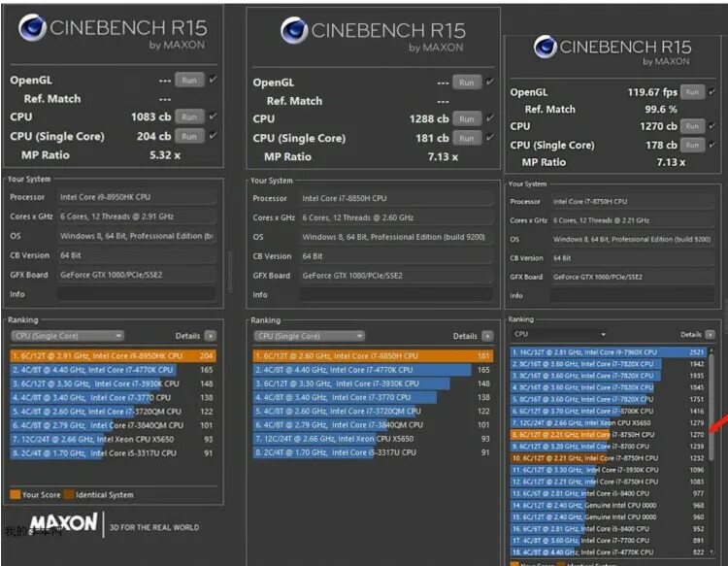The height and width of the screenshot is (566, 728).
Task: Run the CPU test scoring 1270 cb
Action: (692, 126)
